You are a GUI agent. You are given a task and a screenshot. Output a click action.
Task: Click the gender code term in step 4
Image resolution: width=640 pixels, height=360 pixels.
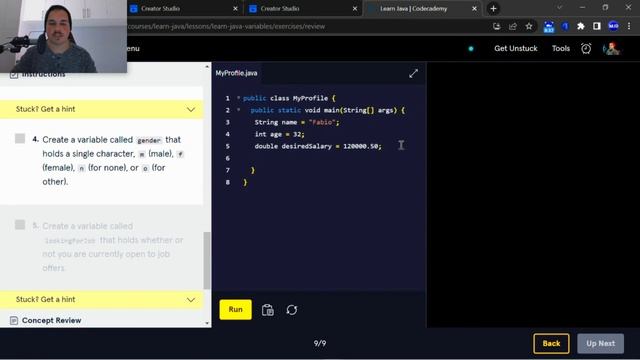pyautogui.click(x=149, y=140)
